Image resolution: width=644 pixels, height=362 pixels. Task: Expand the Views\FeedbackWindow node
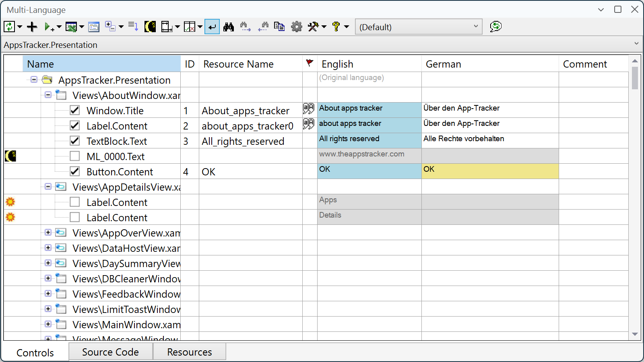coord(48,294)
